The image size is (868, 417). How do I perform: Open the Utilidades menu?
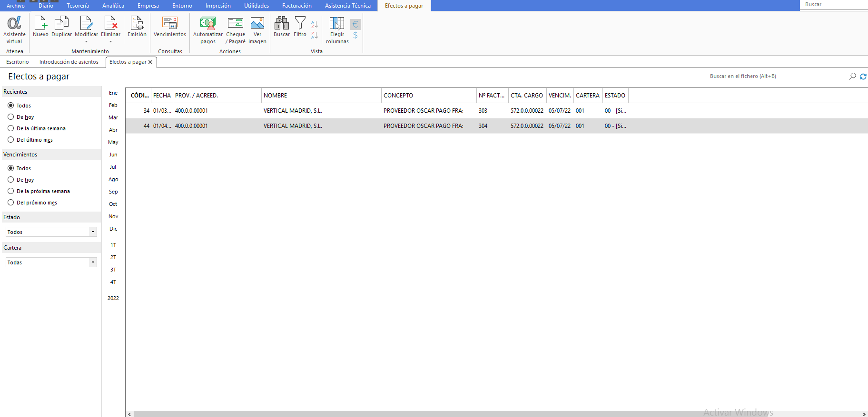[x=256, y=6]
